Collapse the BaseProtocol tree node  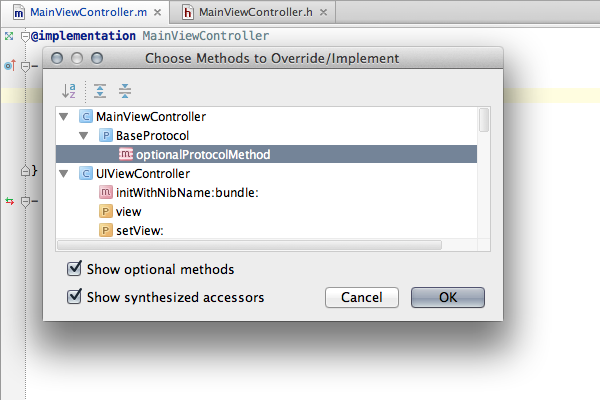(x=84, y=136)
